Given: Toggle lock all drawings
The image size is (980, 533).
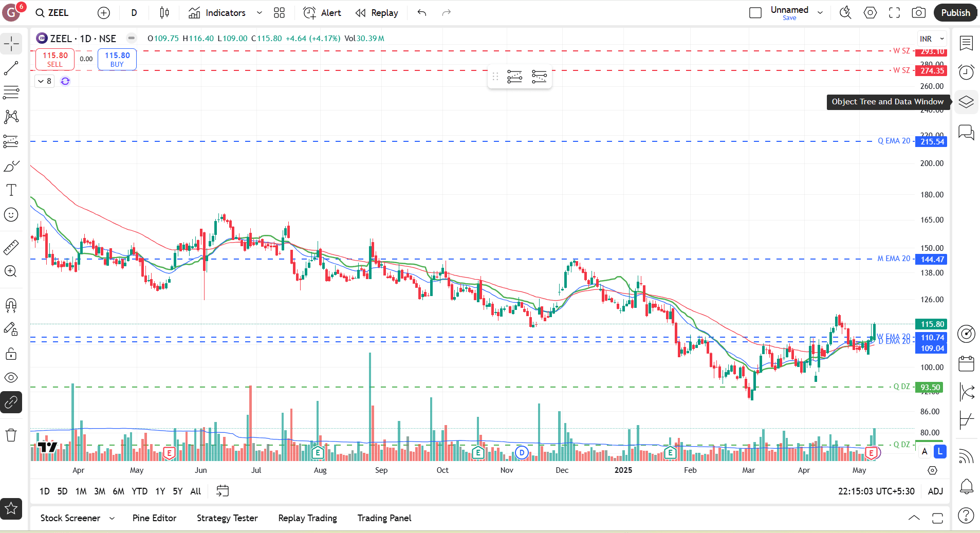Looking at the screenshot, I should coord(11,354).
